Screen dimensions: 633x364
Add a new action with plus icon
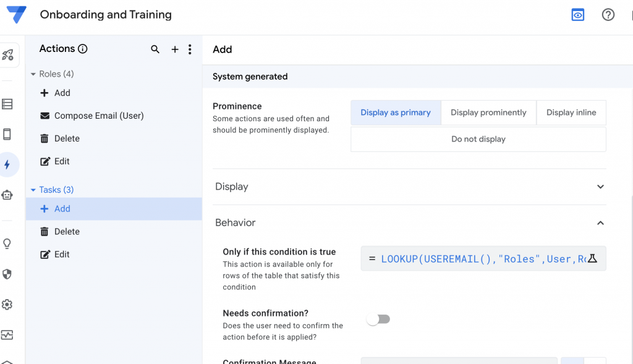(x=175, y=49)
